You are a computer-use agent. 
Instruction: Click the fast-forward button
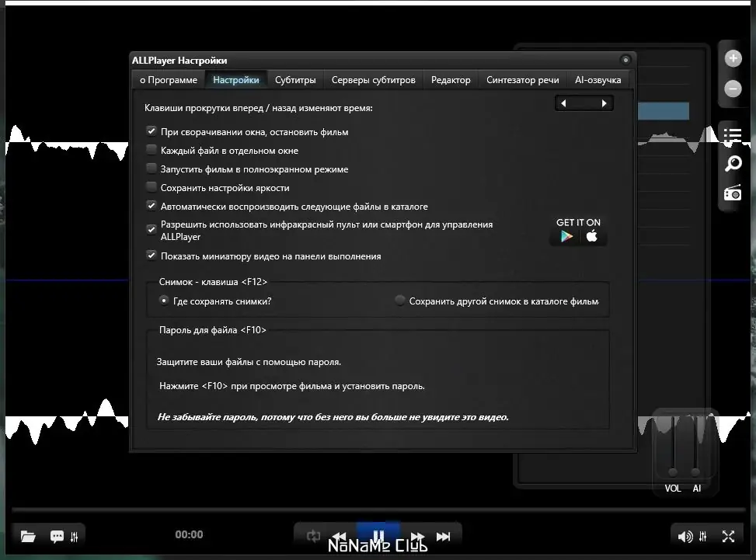(x=417, y=536)
